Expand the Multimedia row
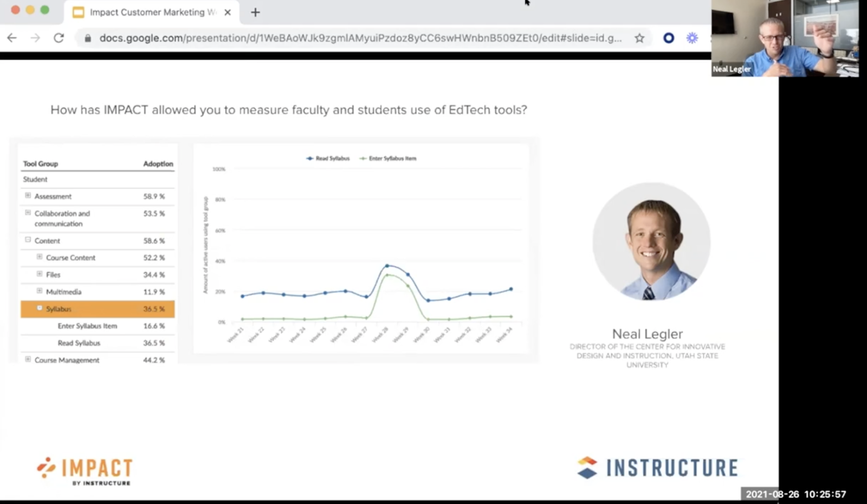 pyautogui.click(x=40, y=291)
